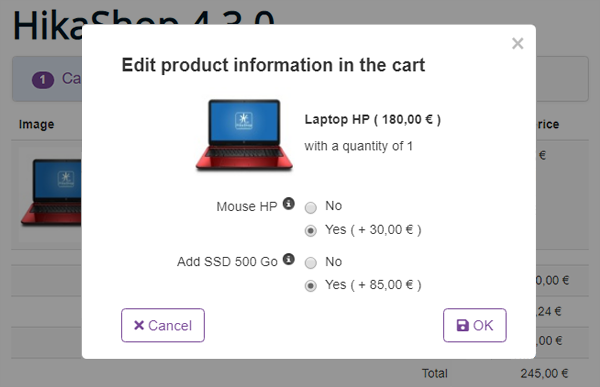Click the red laptop image in the dialog
Screen dimensions: 600x387
244,135
